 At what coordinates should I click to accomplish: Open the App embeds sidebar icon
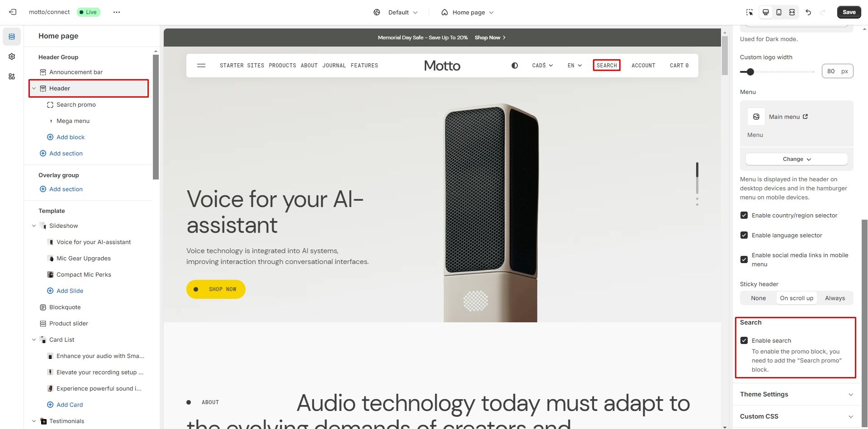[12, 76]
